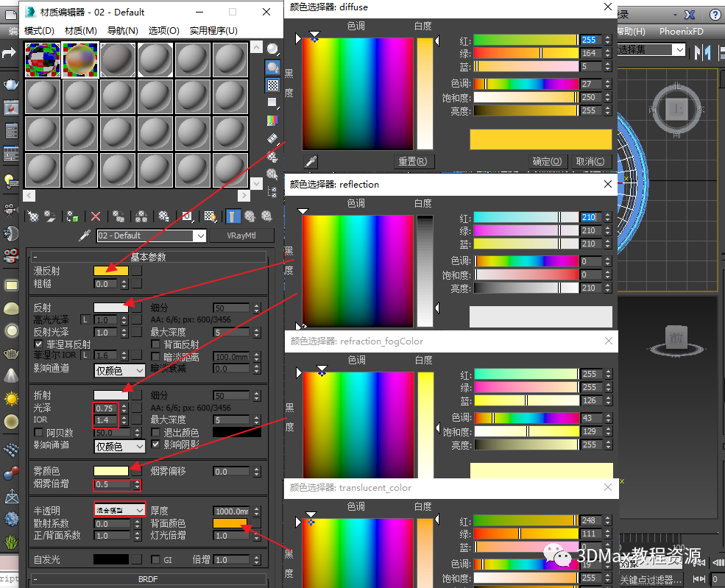This screenshot has width=725, height=588.
Task: Click the teapot render icon in the left toolbar
Action: tap(11, 84)
